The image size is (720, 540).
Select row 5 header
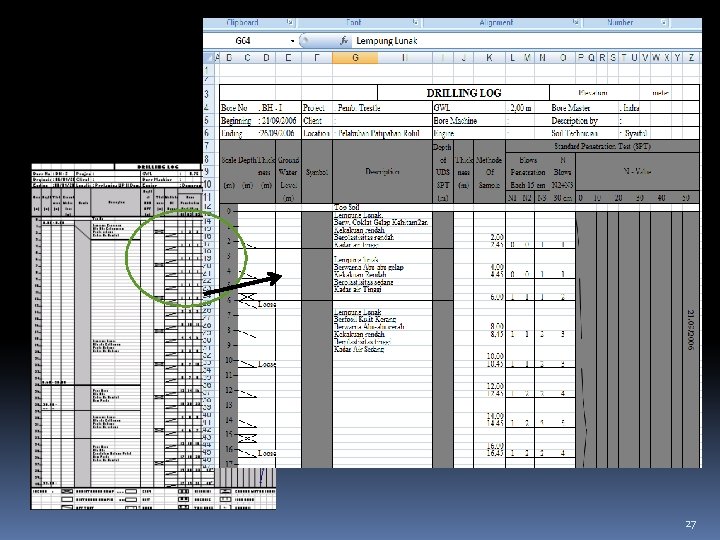(x=207, y=120)
